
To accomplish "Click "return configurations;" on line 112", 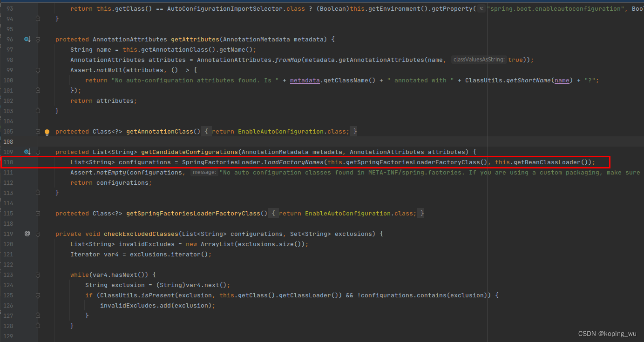I will point(111,183).
